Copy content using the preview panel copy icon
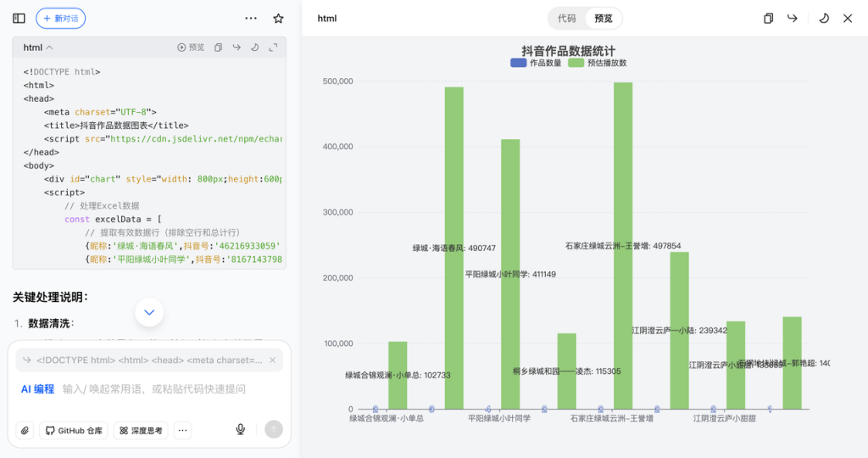Screen dimensions: 868x458 pyautogui.click(x=768, y=19)
